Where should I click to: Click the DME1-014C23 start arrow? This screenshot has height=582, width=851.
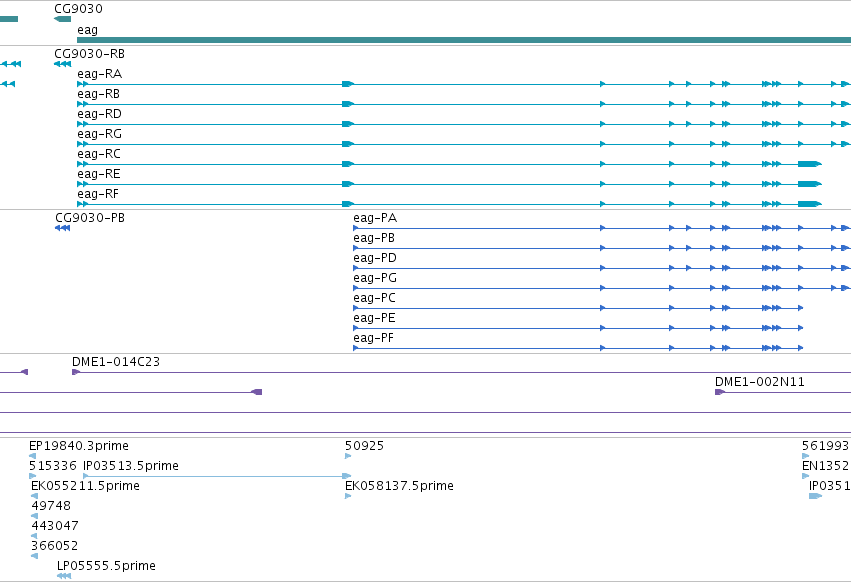(76, 372)
